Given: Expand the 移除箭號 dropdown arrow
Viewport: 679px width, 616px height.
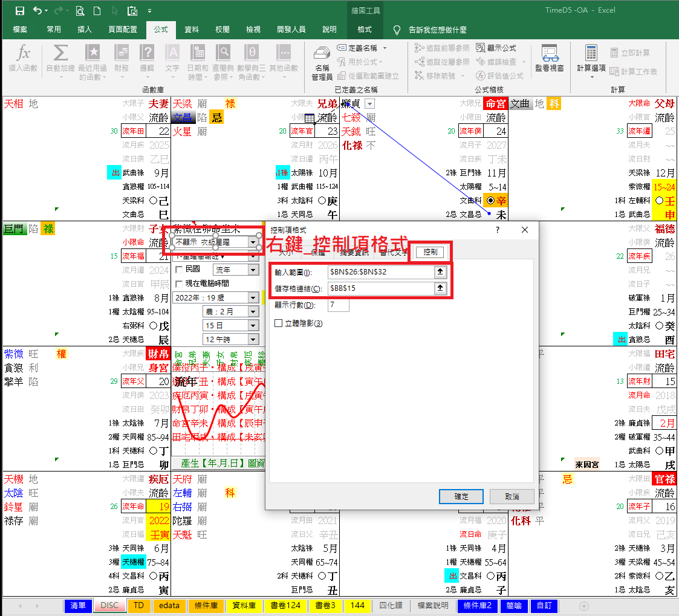Looking at the screenshot, I should click(463, 76).
